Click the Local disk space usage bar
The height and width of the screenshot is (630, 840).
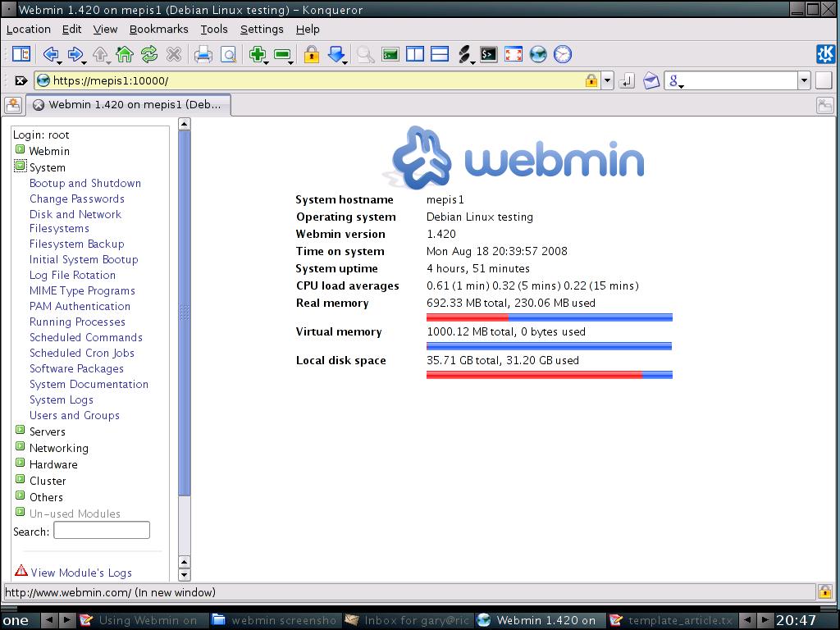coord(549,375)
